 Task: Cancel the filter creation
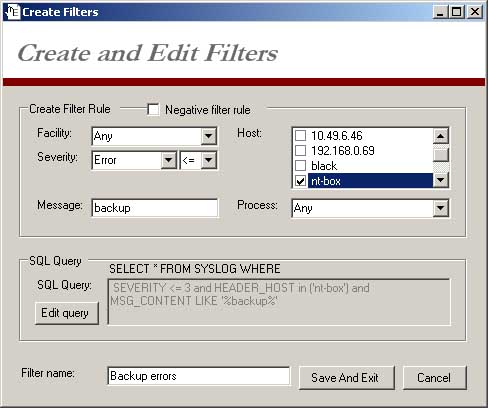pos(435,378)
